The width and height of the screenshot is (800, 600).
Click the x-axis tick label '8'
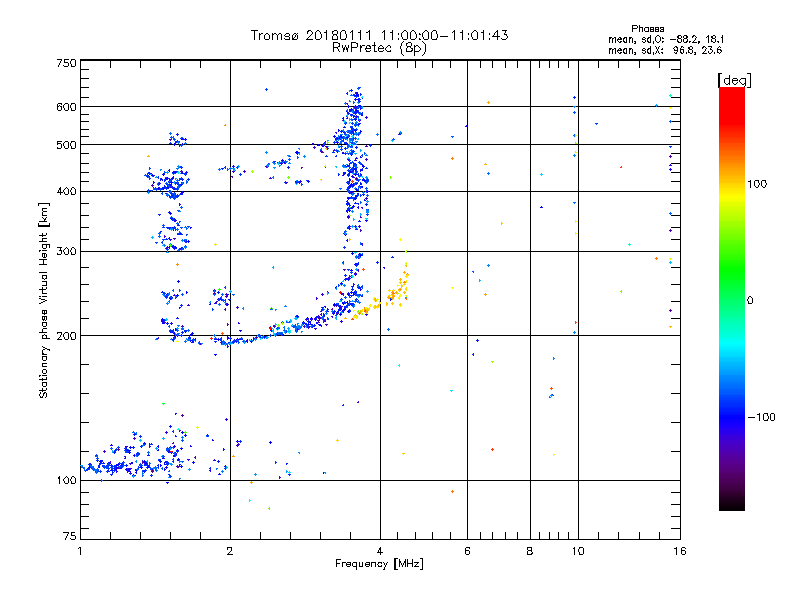click(530, 551)
